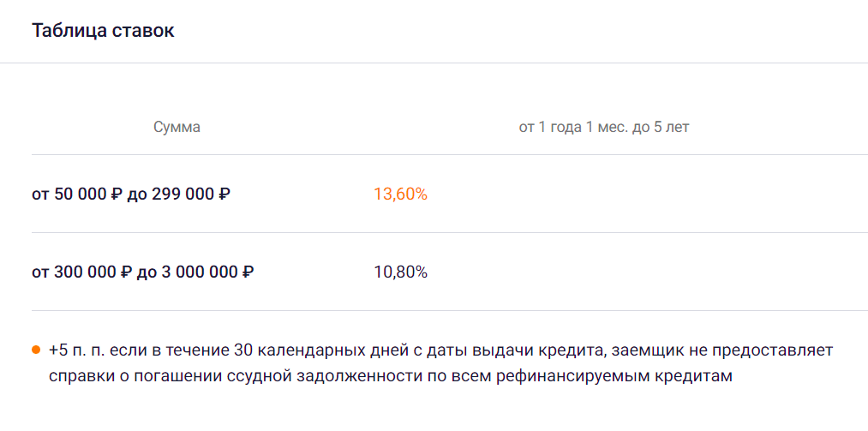Select the 'Таблица ставок' heading

(103, 31)
